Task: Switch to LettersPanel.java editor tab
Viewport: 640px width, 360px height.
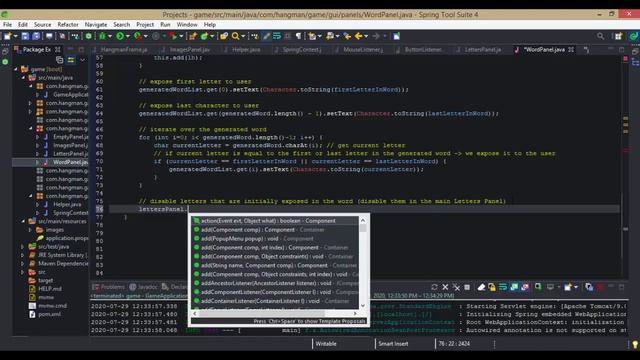Action: point(483,49)
